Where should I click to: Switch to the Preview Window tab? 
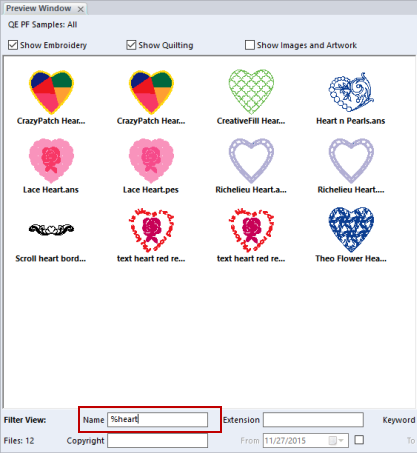(39, 8)
